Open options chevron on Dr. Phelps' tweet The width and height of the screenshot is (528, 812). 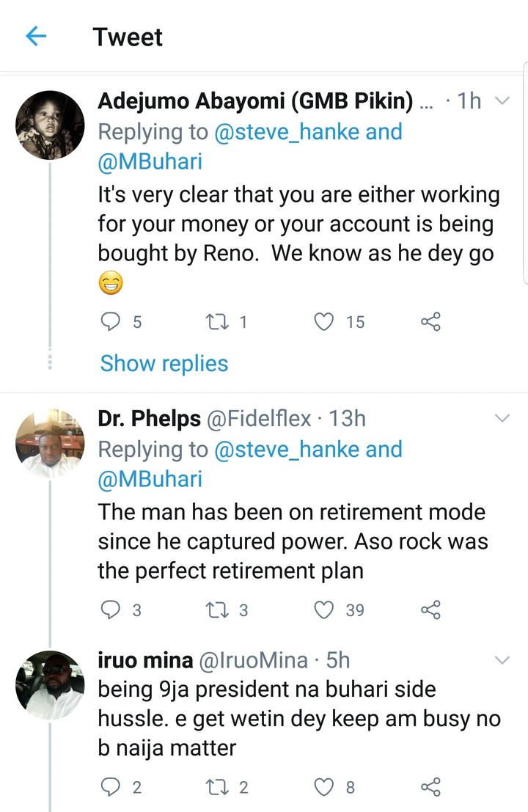[502, 419]
